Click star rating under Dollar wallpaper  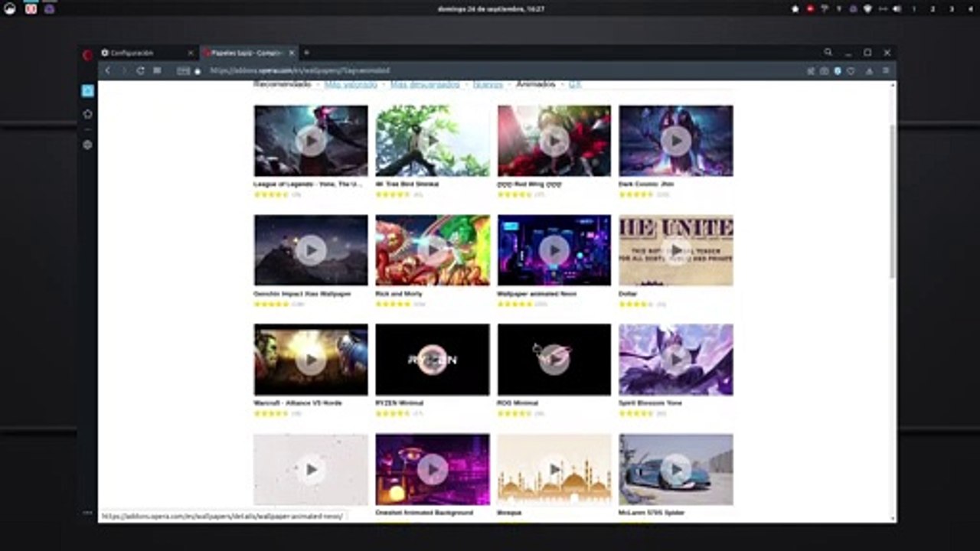coord(636,304)
